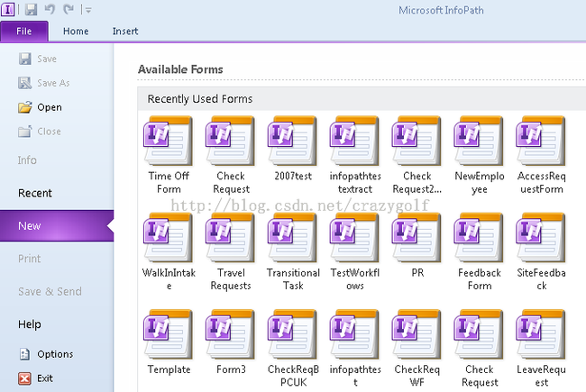
Task: Select the AccessRequestForm thumbnail
Action: (x=540, y=141)
